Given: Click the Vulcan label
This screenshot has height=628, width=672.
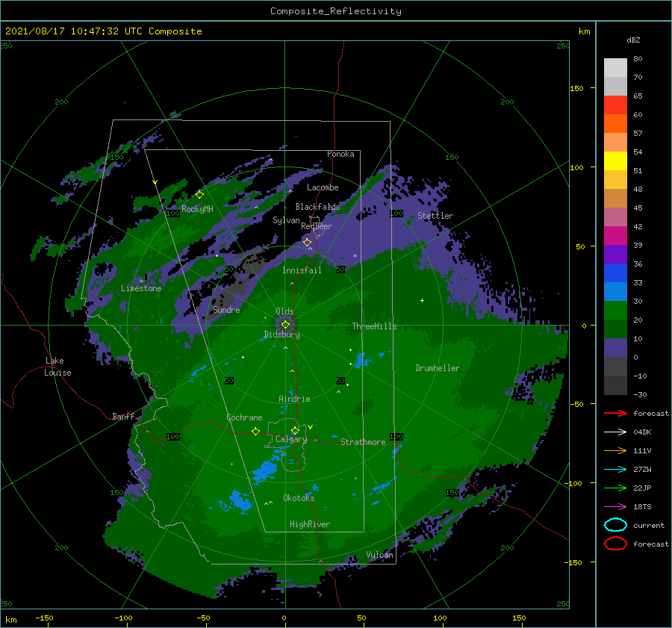Looking at the screenshot, I should tap(380, 555).
